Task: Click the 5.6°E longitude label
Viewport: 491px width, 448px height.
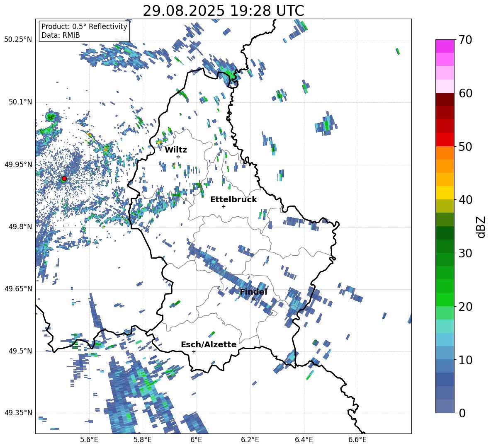Action: pos(89,440)
